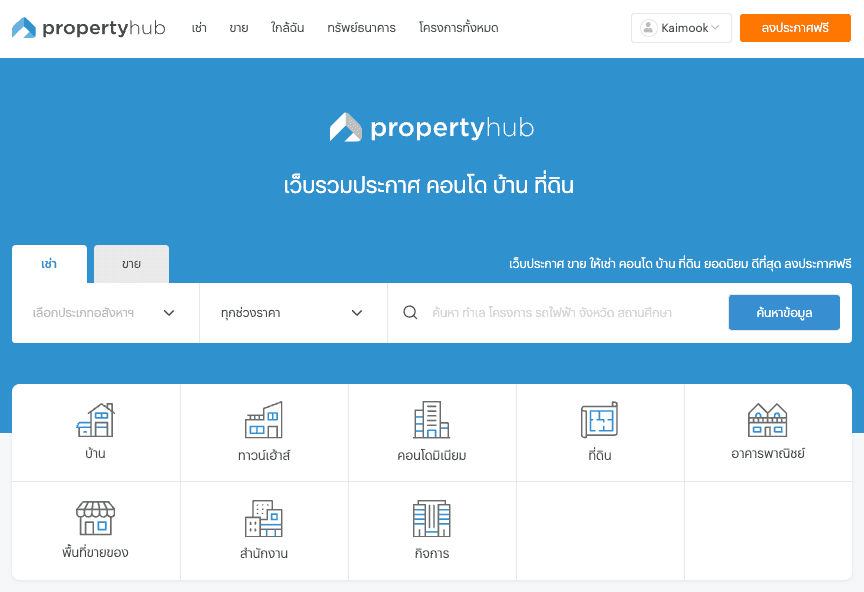The image size is (864, 592).
Task: Click the magnifier icon in the search field
Action: (410, 313)
